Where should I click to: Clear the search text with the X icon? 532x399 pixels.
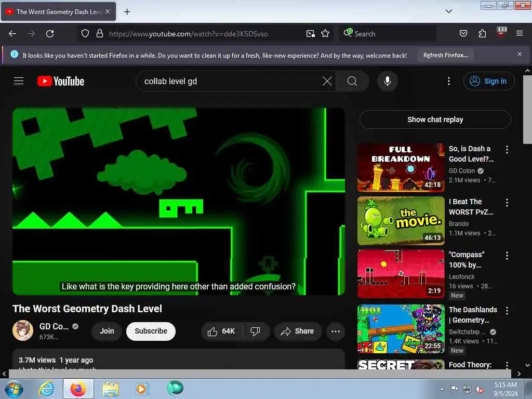[327, 81]
